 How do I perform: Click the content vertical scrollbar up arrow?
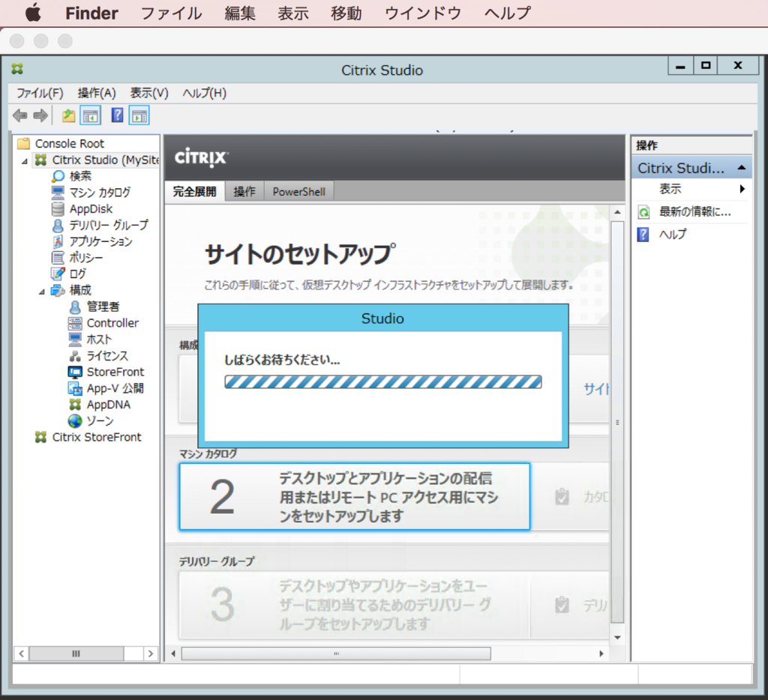pyautogui.click(x=617, y=212)
